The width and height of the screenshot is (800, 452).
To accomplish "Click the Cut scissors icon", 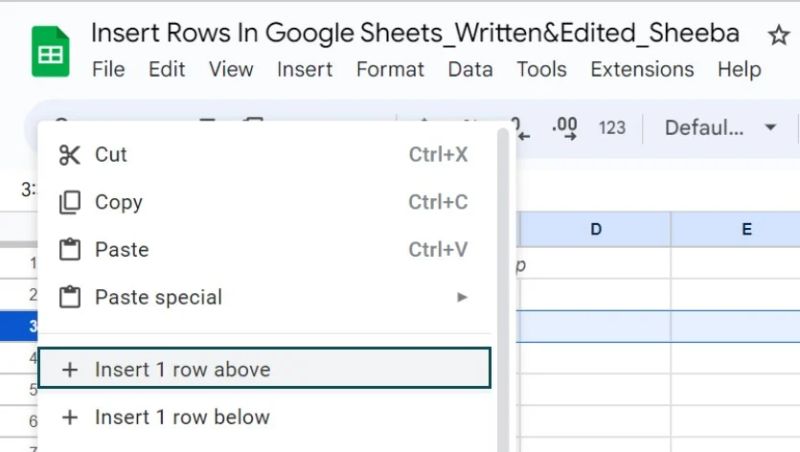I will 69,155.
